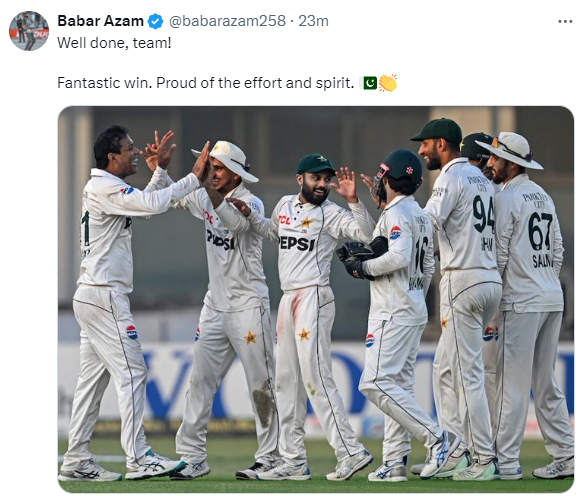Click the wicketkeeper's black gloves

[x=360, y=259]
